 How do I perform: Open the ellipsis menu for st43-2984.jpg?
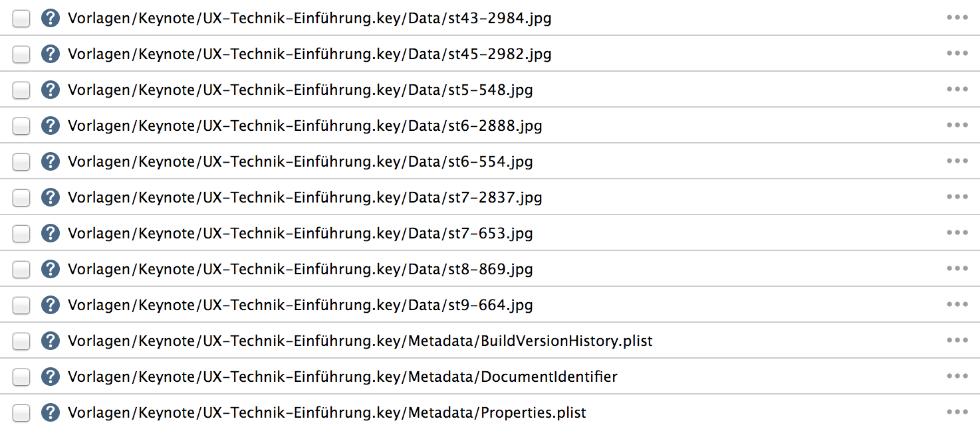(957, 17)
